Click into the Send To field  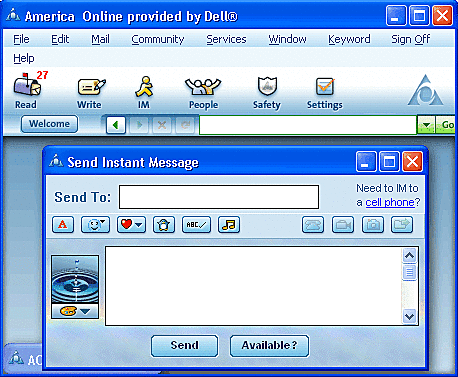click(x=219, y=197)
